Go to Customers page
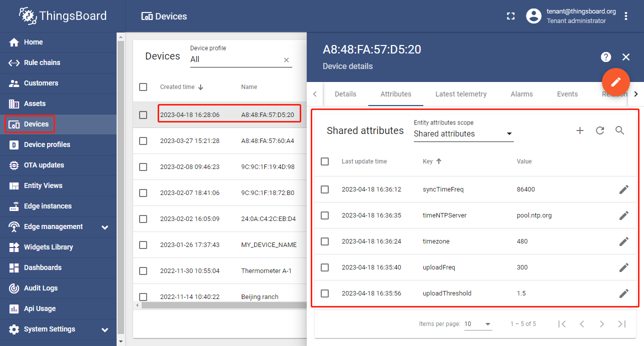 pos(58,83)
